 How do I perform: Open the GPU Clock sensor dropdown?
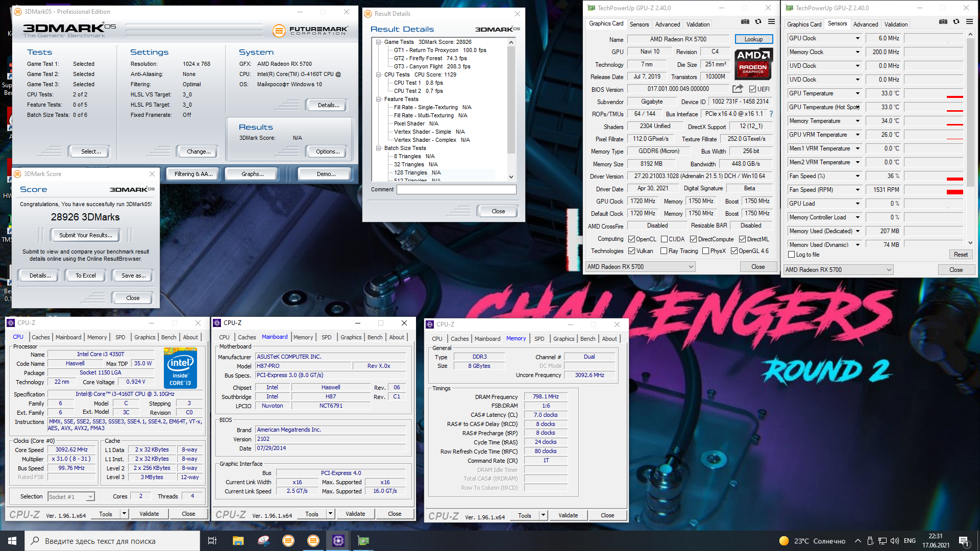coord(857,38)
